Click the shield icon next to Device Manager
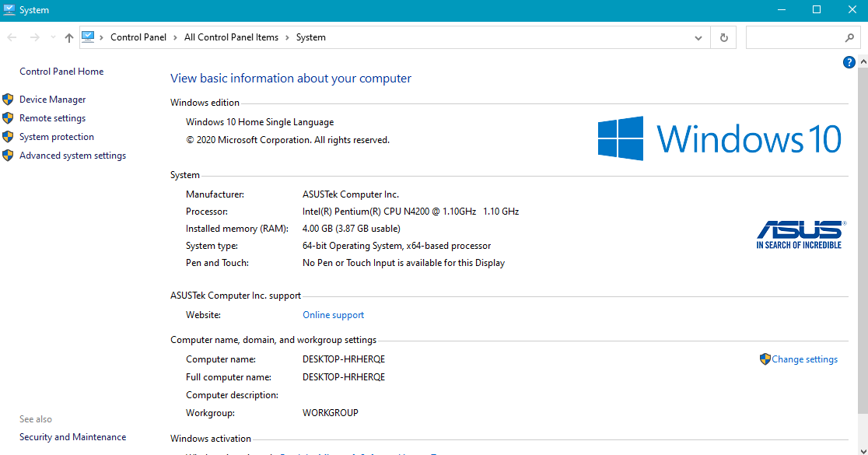This screenshot has width=868, height=455. pyautogui.click(x=8, y=100)
